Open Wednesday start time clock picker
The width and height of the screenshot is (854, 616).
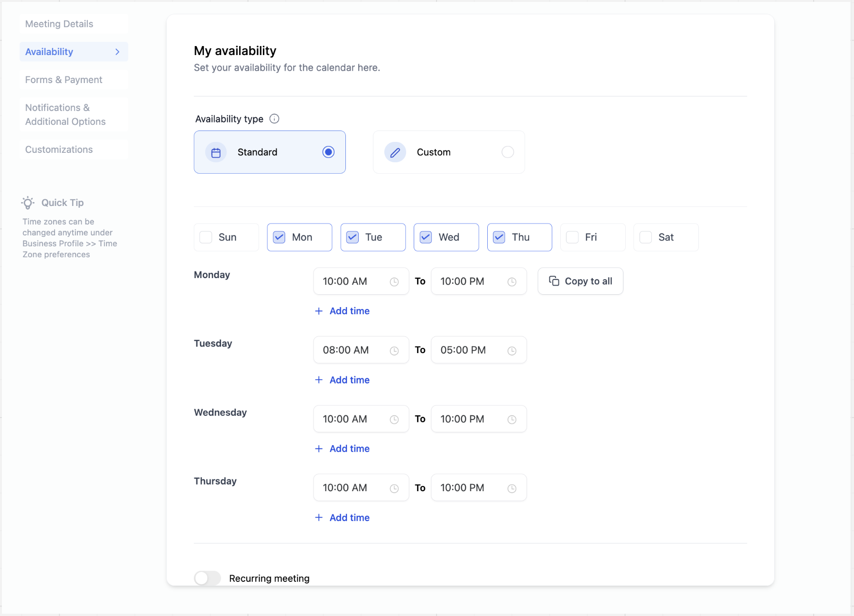(x=394, y=420)
